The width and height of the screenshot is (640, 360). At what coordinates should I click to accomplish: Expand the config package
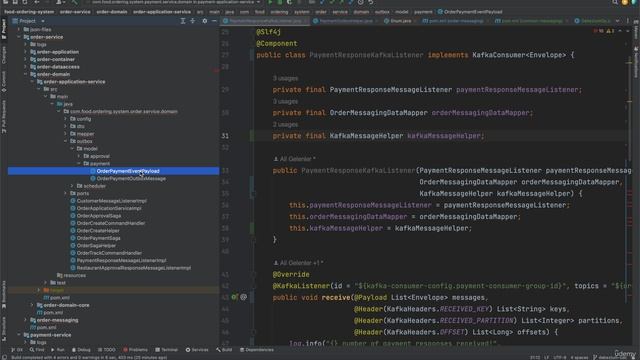66,119
